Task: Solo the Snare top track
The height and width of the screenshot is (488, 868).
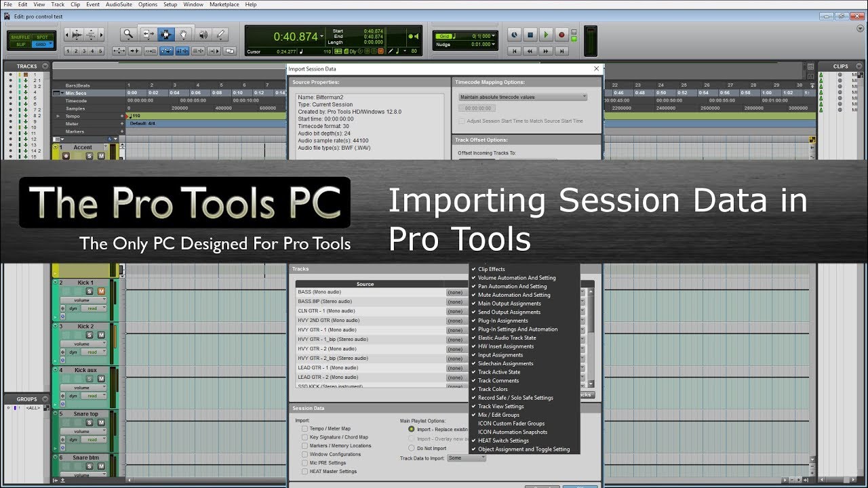Action: pyautogui.click(x=89, y=422)
